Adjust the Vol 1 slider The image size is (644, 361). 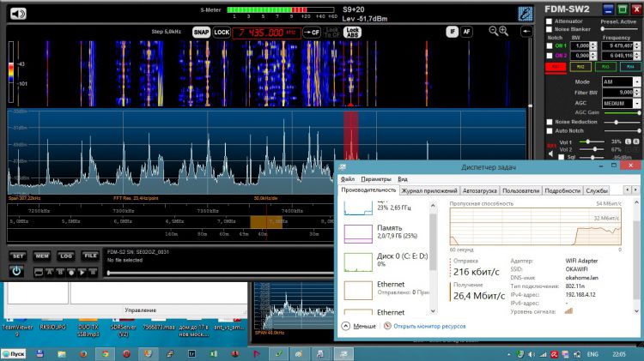click(x=592, y=141)
